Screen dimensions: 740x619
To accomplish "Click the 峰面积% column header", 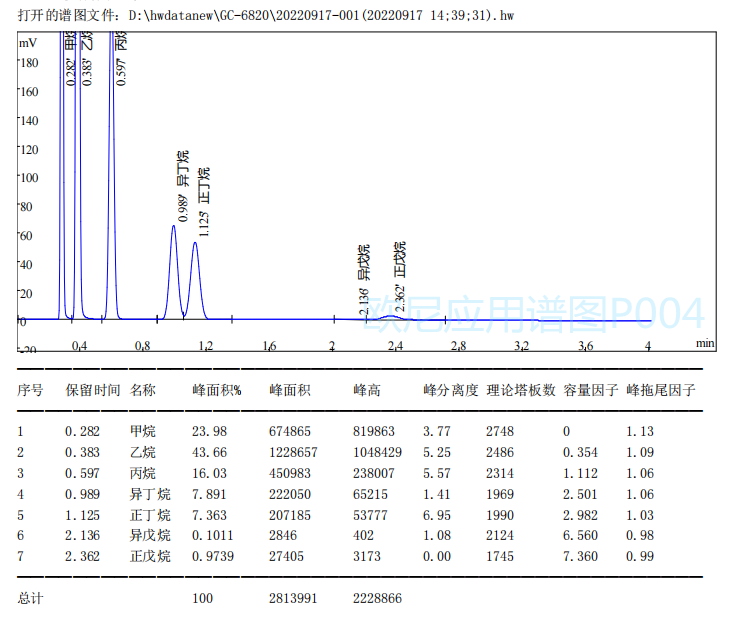I will tap(216, 390).
